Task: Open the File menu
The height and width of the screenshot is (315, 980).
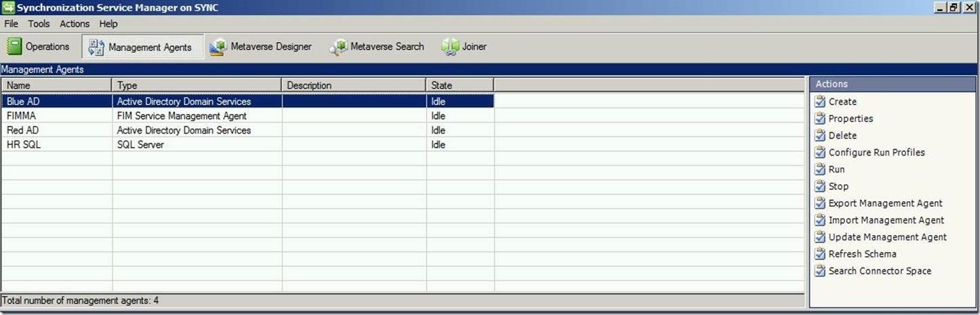Action: click(x=11, y=24)
